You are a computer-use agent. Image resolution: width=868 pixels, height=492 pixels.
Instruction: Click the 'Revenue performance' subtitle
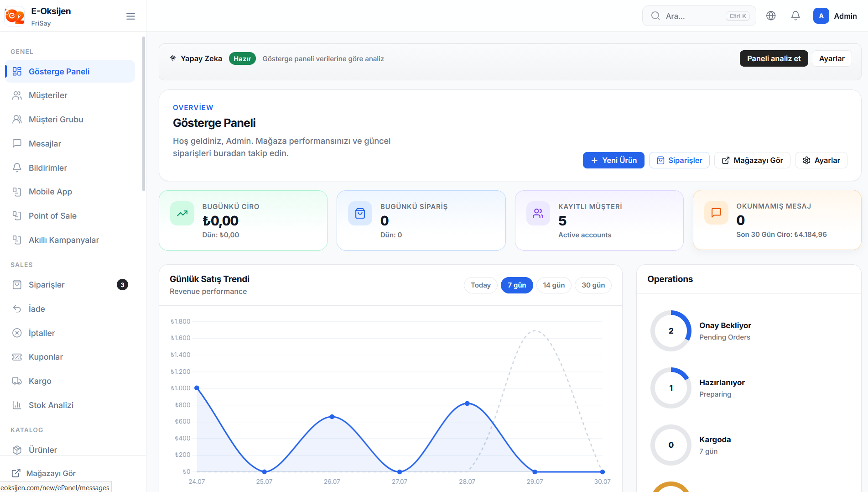(x=208, y=292)
